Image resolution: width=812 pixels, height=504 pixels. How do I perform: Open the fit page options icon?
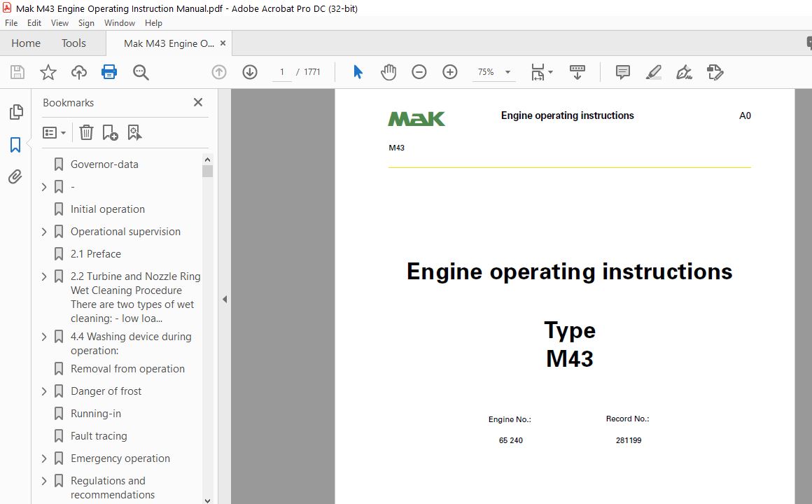[x=538, y=72]
